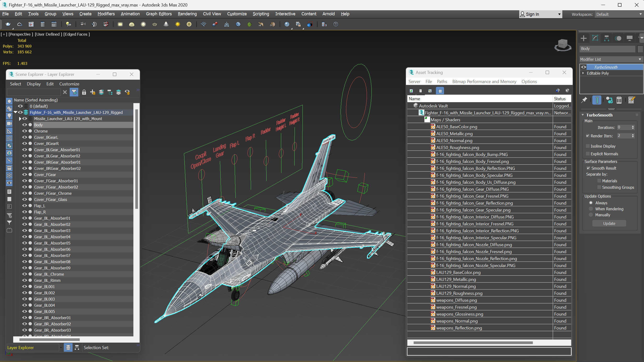This screenshot has height=362, width=644.
Task: Open Customize menu in Scene Explorer
Action: coord(69,84)
